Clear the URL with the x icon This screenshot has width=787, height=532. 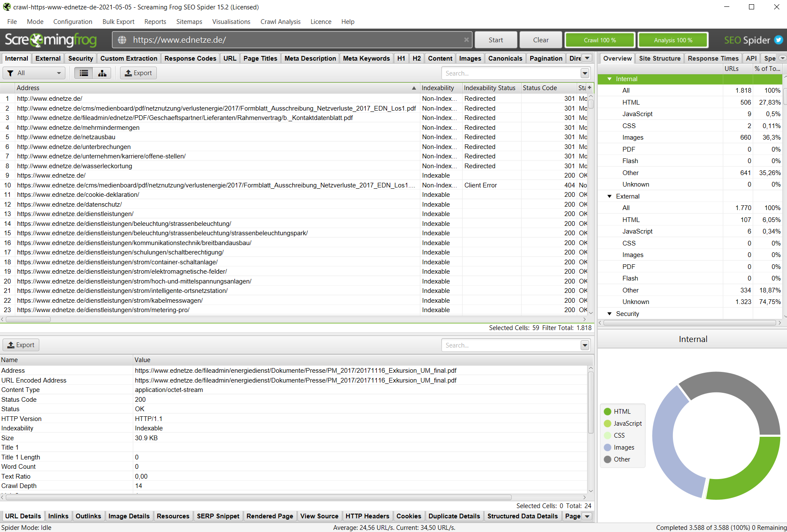[466, 40]
